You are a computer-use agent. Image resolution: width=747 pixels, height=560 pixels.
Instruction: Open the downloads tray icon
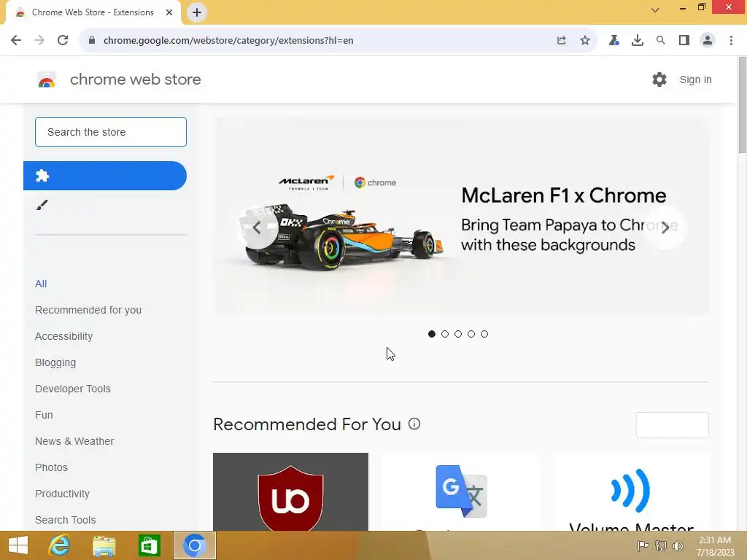pos(637,41)
